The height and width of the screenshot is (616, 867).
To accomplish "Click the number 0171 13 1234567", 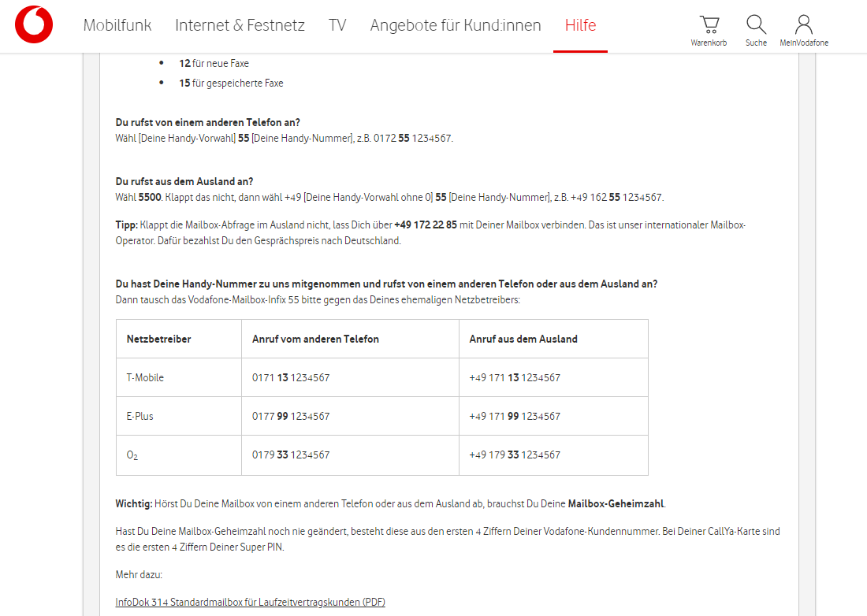I will point(291,378).
